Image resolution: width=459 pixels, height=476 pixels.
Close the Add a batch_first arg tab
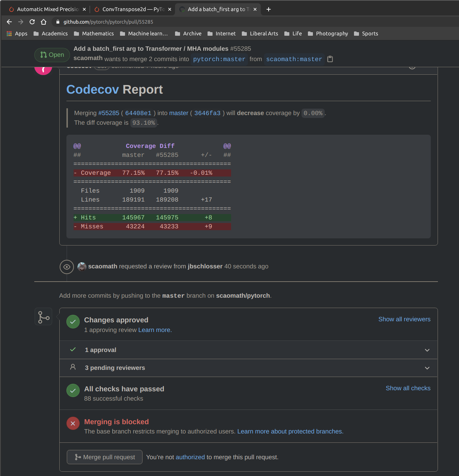click(x=255, y=9)
